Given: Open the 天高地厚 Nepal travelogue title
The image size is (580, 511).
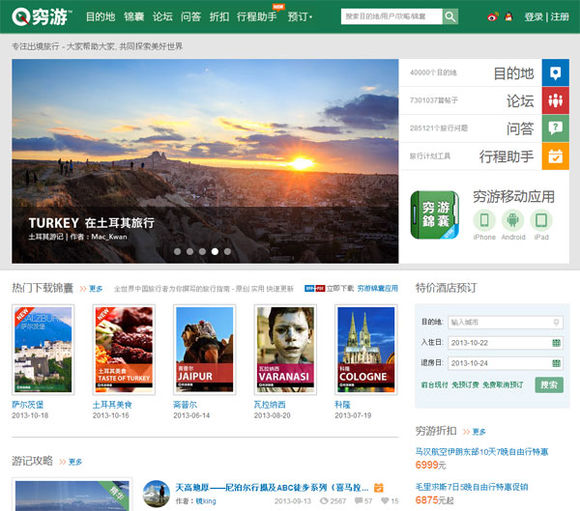Looking at the screenshot, I should click(272, 488).
